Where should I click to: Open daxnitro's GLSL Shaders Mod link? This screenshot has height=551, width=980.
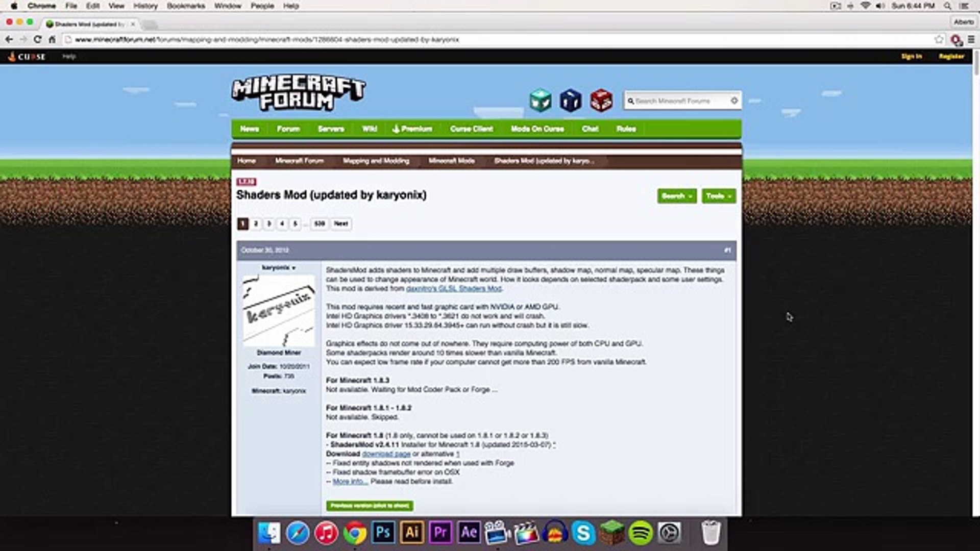click(x=454, y=289)
